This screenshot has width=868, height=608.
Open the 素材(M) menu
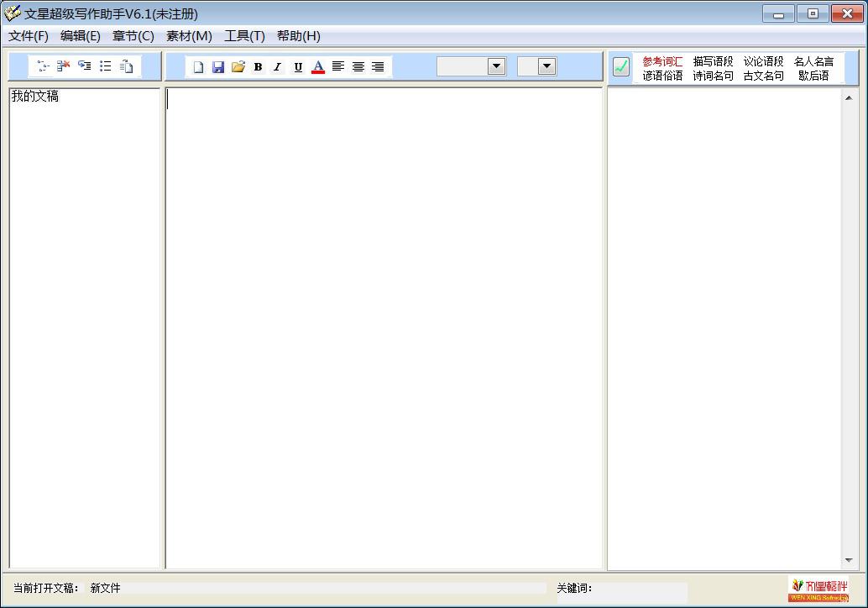tap(189, 36)
